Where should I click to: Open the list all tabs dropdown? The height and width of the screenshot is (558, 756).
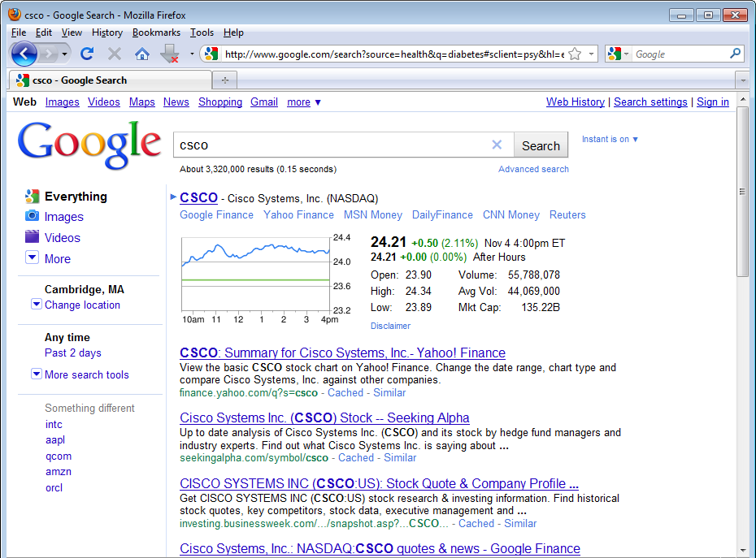(x=743, y=80)
